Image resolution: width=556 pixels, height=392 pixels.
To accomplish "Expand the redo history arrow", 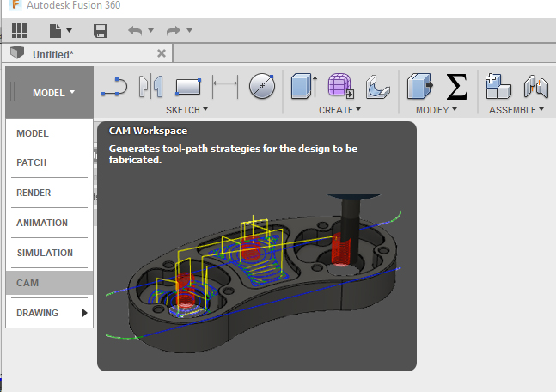I will (189, 30).
